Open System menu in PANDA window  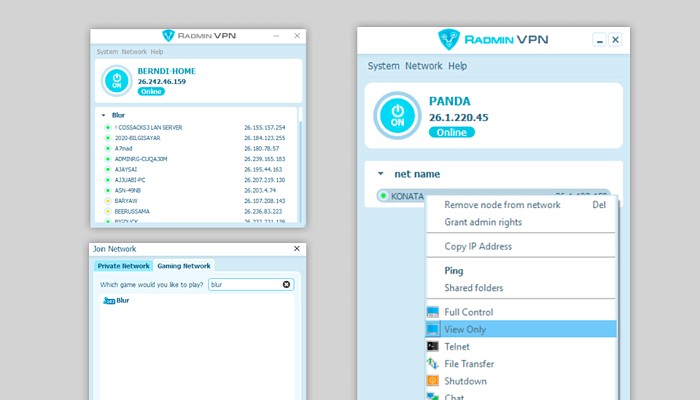pyautogui.click(x=383, y=66)
